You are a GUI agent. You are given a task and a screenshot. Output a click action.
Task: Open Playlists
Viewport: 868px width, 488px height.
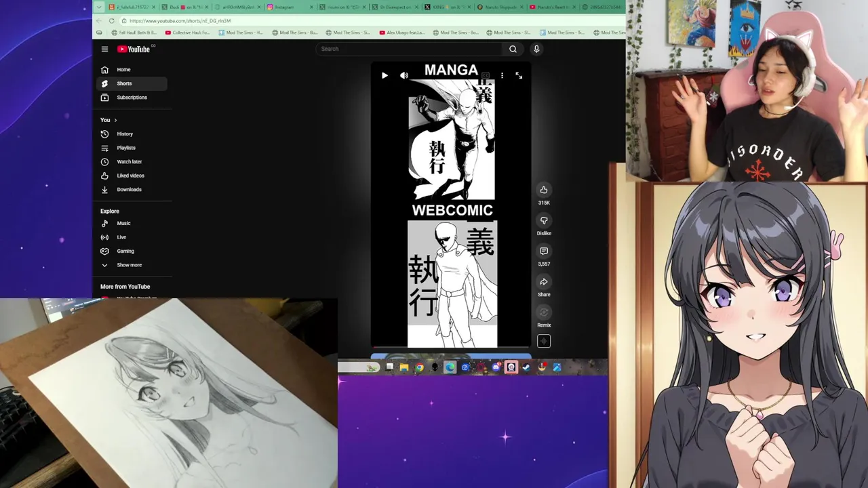132,148
